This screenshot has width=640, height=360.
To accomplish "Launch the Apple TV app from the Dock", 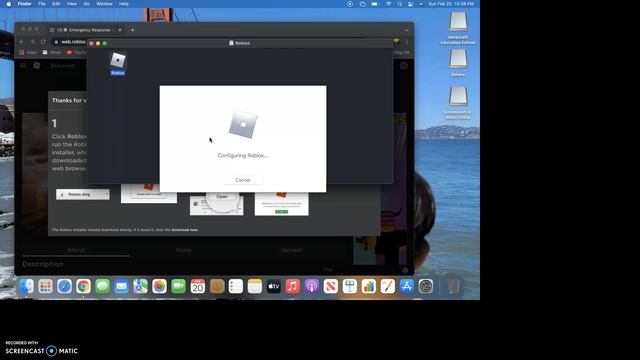I will click(273, 287).
